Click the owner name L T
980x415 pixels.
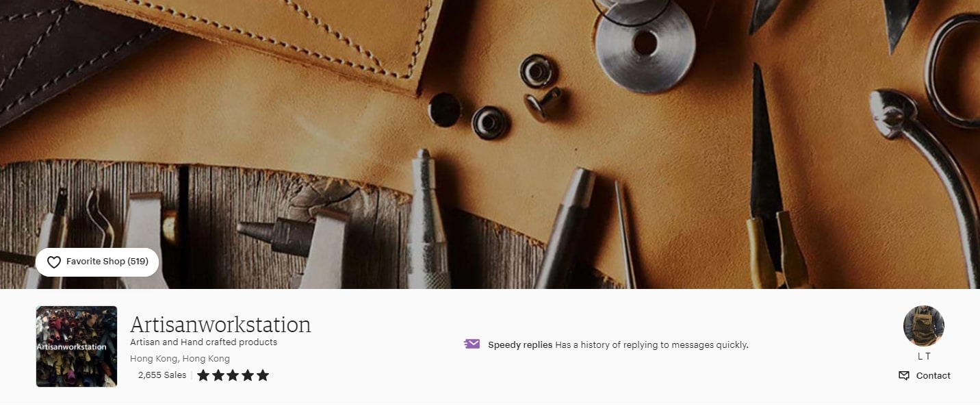(x=924, y=356)
